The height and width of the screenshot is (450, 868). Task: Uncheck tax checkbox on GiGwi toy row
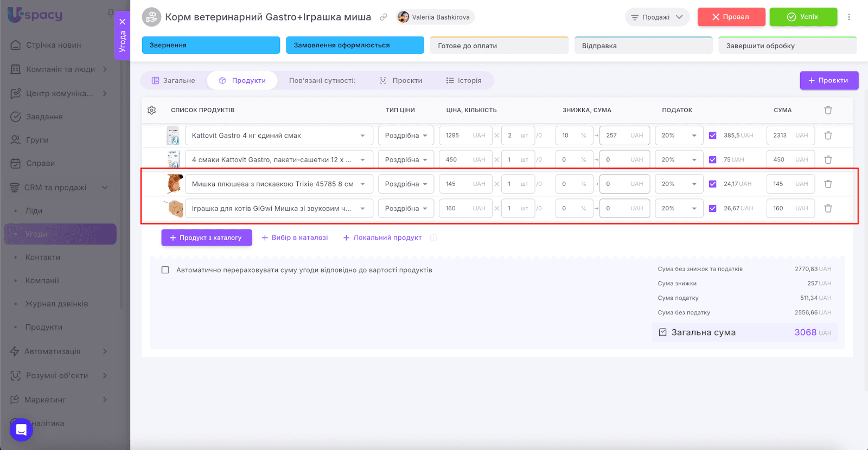coord(713,208)
